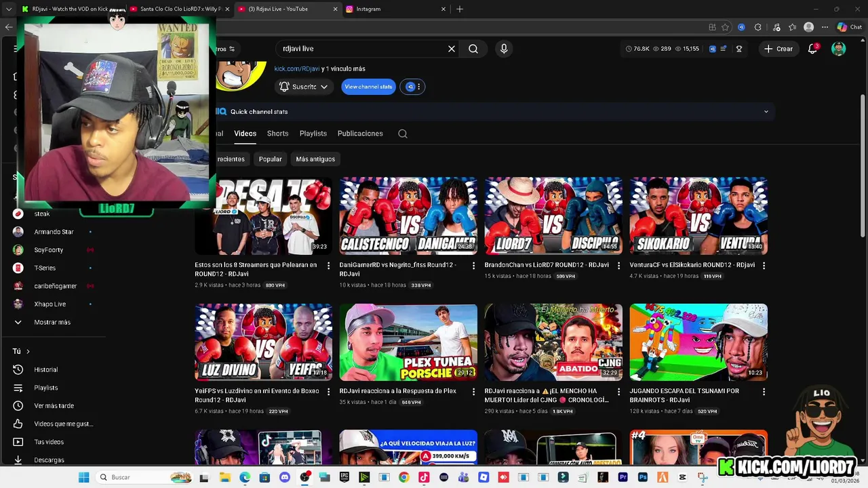Expand the Tú section chevron
The width and height of the screenshot is (868, 488).
click(28, 351)
